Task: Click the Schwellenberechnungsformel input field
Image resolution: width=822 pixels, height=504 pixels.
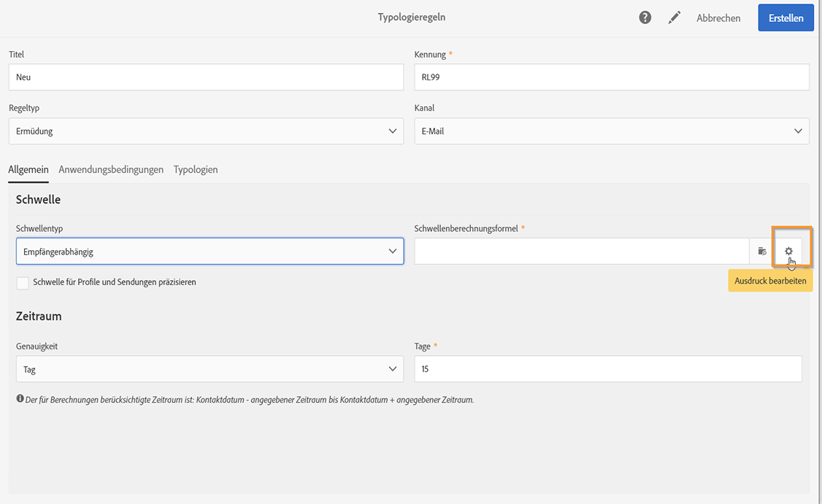Action: 581,252
